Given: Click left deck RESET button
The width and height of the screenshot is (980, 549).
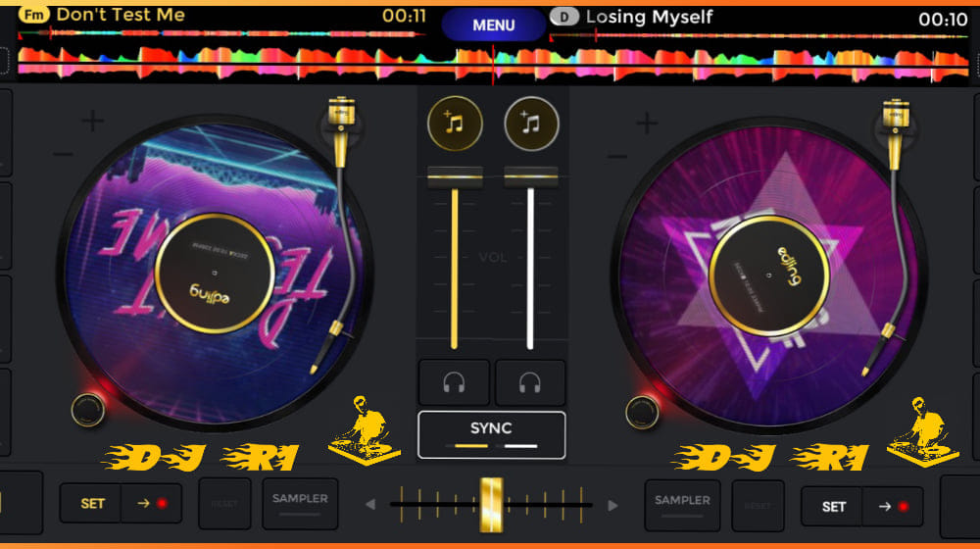Looking at the screenshot, I should (x=224, y=503).
